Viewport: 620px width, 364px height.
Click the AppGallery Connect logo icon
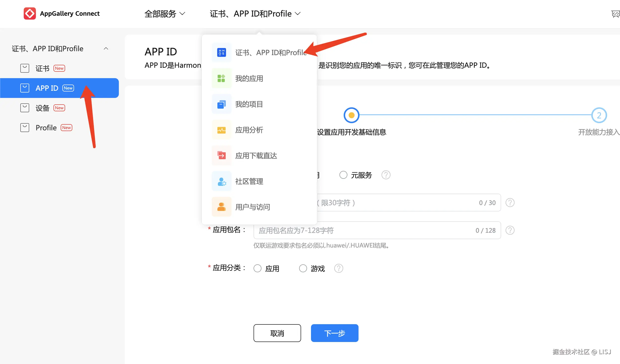[30, 13]
